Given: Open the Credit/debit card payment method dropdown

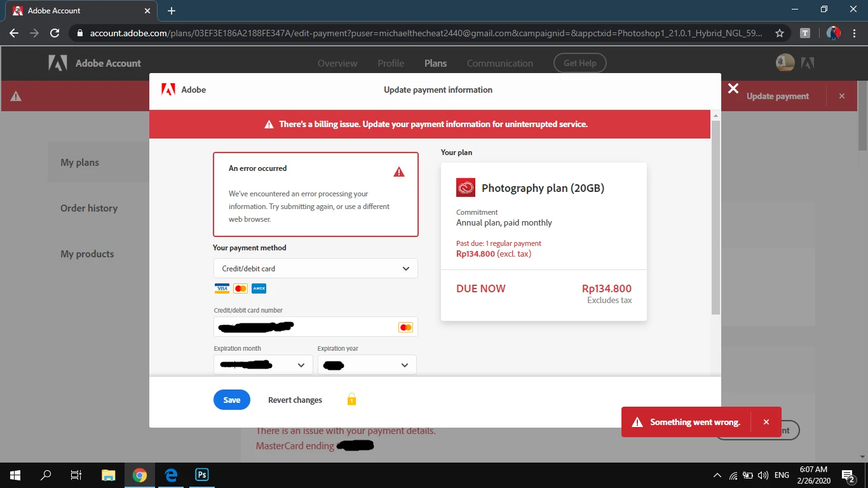Looking at the screenshot, I should (x=316, y=268).
